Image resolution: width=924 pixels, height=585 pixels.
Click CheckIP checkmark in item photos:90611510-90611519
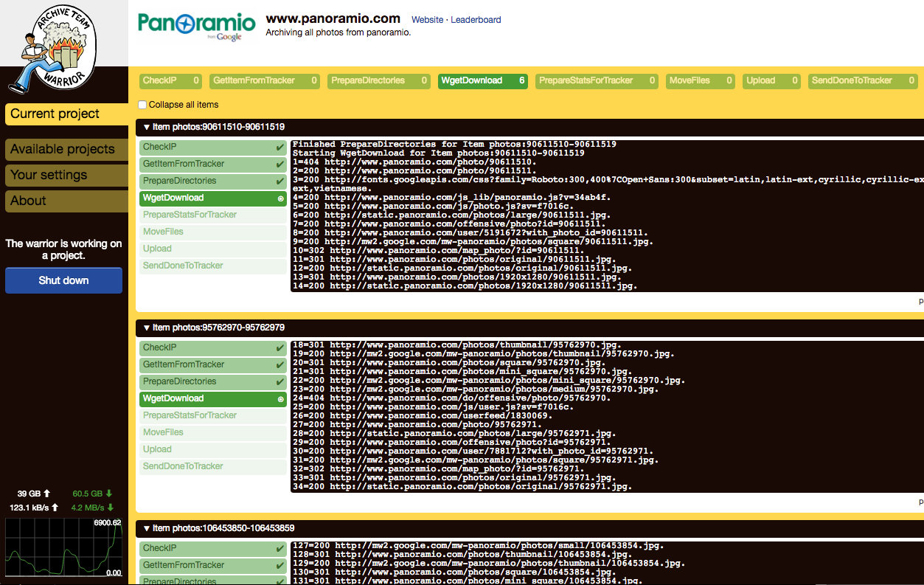(x=280, y=148)
